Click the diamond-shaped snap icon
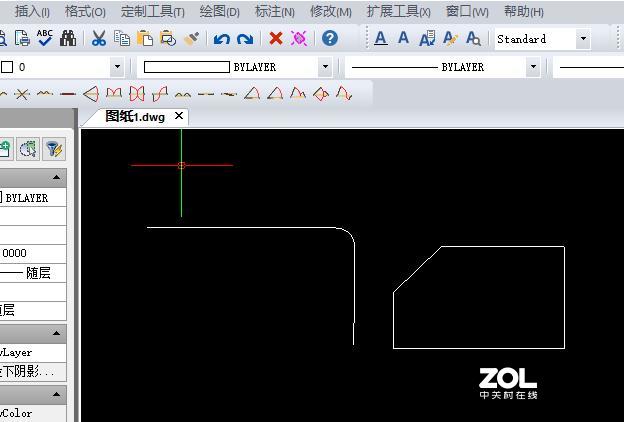 click(321, 94)
